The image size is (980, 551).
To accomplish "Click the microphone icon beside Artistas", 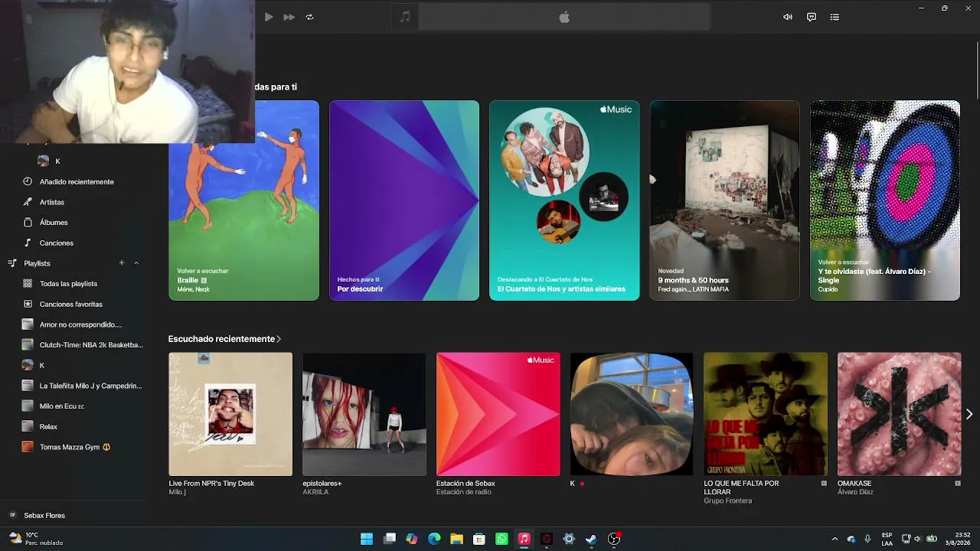I will [x=28, y=202].
